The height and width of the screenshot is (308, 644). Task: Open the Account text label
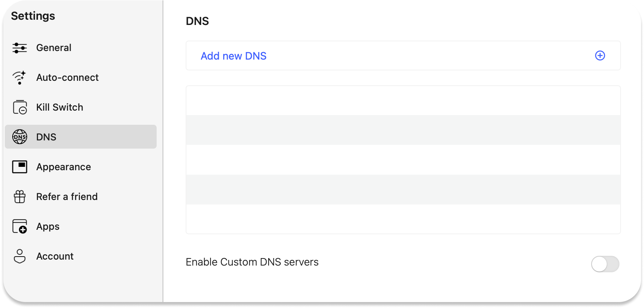[x=55, y=256]
